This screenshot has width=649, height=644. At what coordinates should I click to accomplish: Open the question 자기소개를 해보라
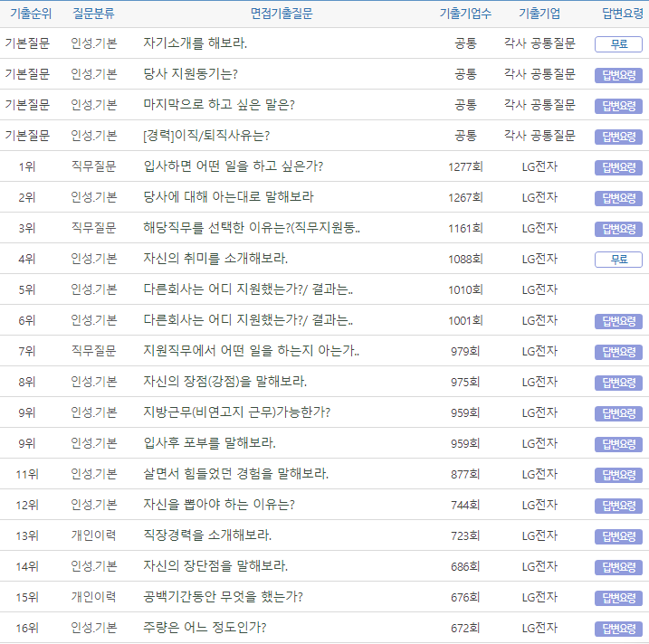(x=196, y=43)
